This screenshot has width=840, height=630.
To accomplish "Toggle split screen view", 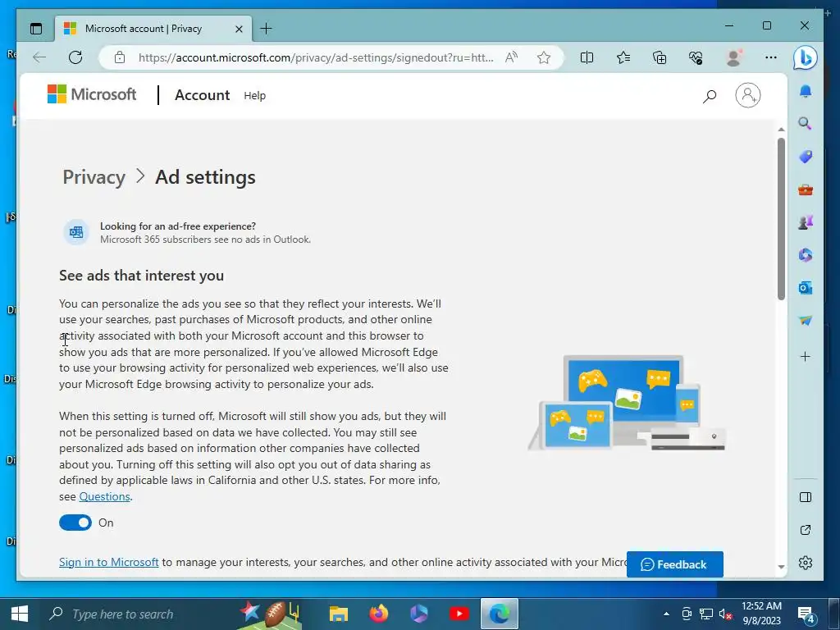I will click(x=587, y=57).
